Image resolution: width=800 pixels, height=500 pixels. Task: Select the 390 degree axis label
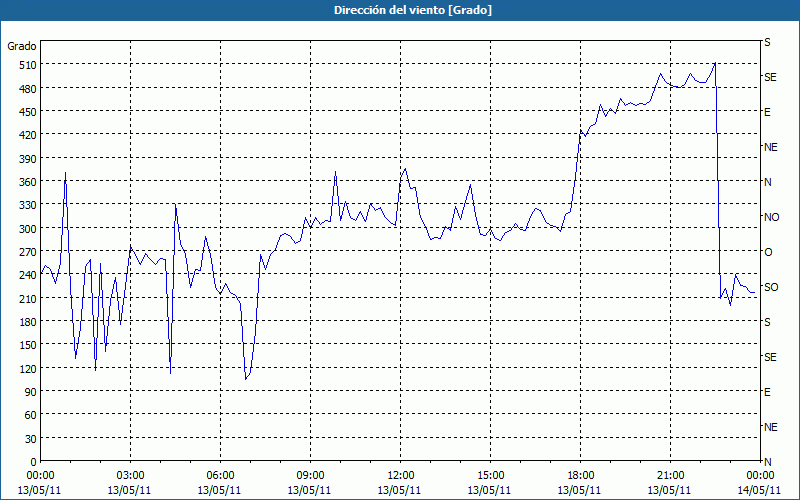[28, 159]
